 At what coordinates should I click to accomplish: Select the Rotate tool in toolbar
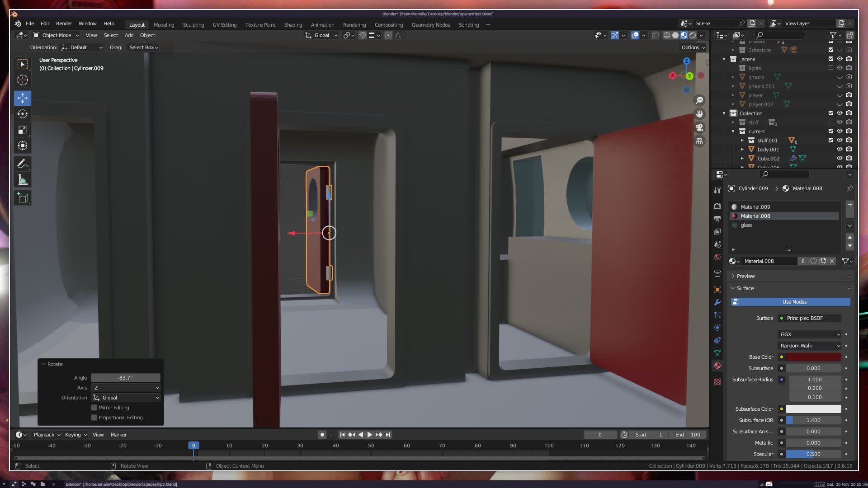(23, 114)
